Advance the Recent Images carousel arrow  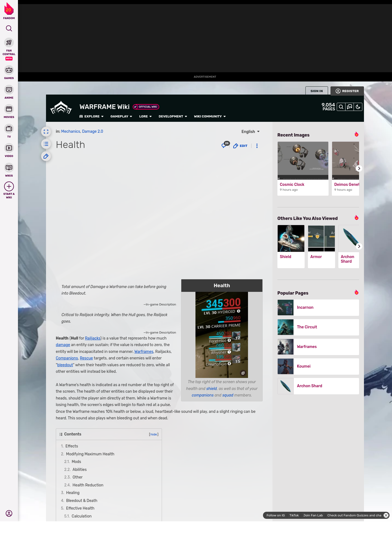(x=359, y=168)
